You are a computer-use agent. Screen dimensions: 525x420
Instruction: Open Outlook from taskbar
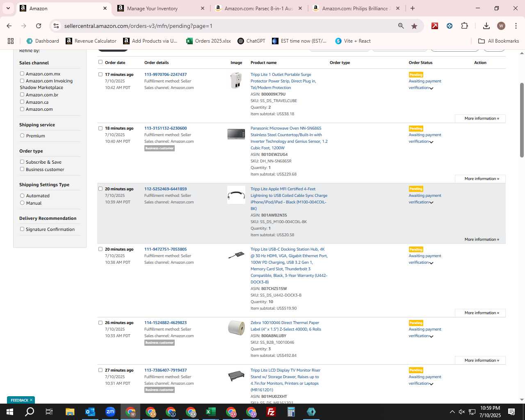pos(90,412)
